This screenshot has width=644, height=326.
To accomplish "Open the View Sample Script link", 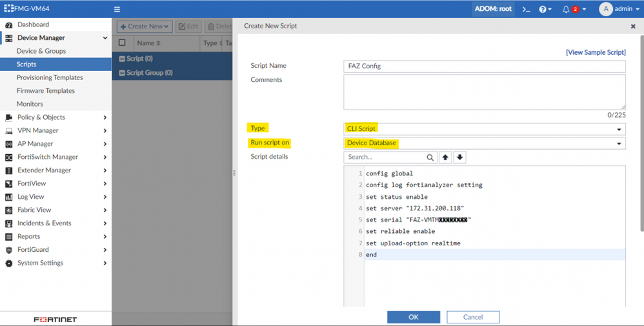I will point(596,52).
